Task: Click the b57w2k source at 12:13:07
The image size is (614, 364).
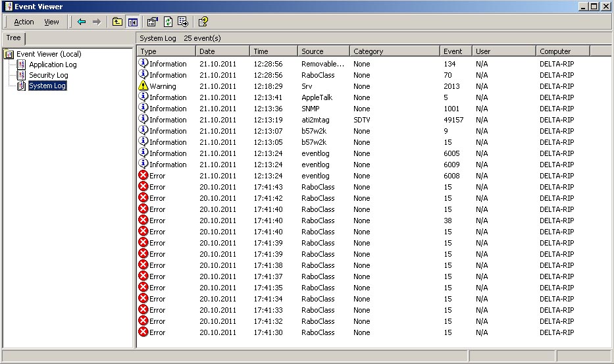Action: (314, 131)
